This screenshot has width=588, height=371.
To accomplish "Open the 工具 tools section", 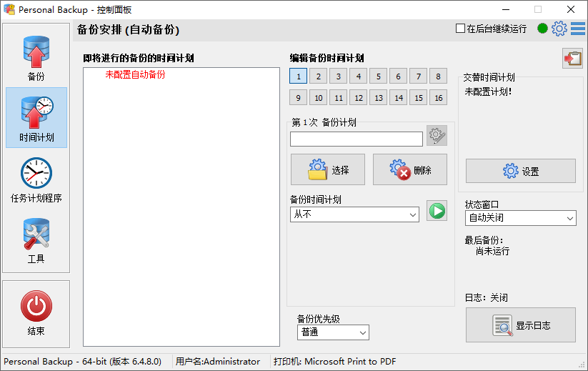I will (36, 240).
